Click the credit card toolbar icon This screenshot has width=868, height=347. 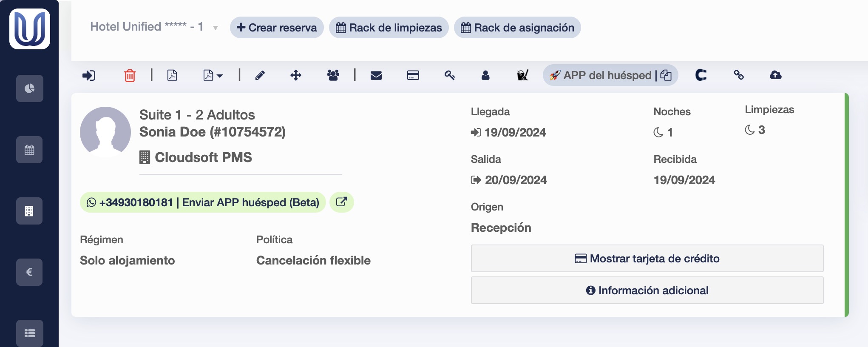point(413,75)
